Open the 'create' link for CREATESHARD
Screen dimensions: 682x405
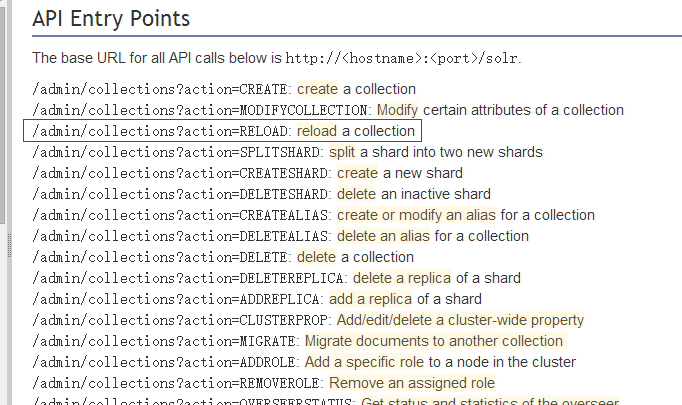point(357,173)
